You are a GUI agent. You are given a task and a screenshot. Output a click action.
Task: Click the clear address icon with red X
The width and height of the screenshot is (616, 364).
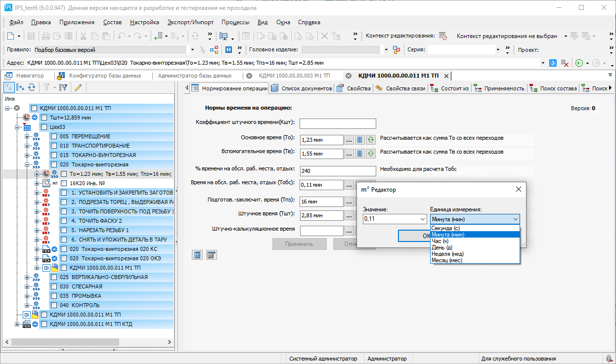565,63
